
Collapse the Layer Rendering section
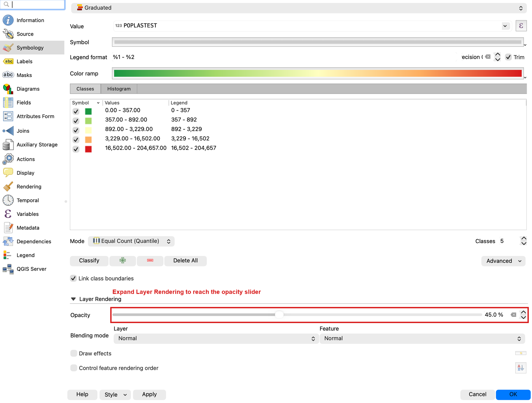[x=73, y=299]
